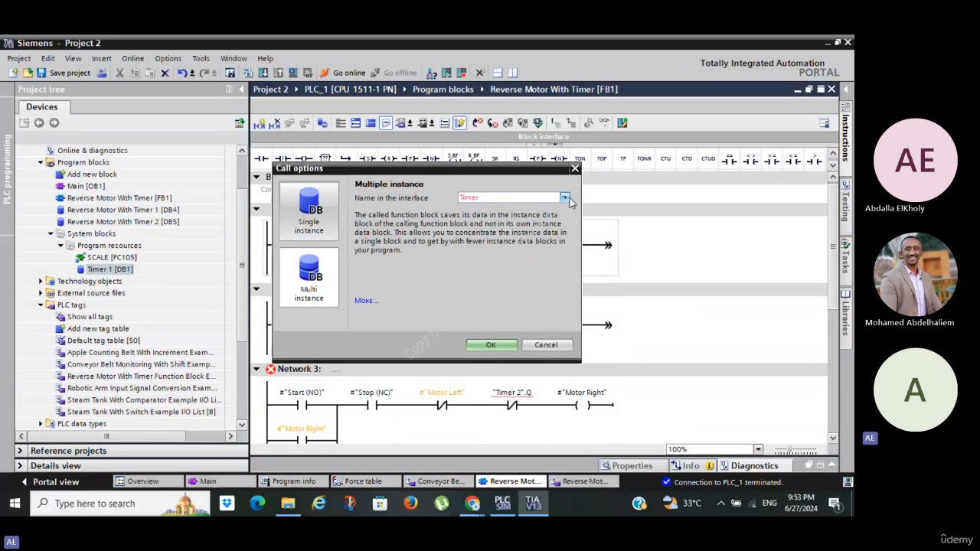Open the zoom level 100% dropdown
Viewport: 980px width, 551px height.
click(758, 449)
